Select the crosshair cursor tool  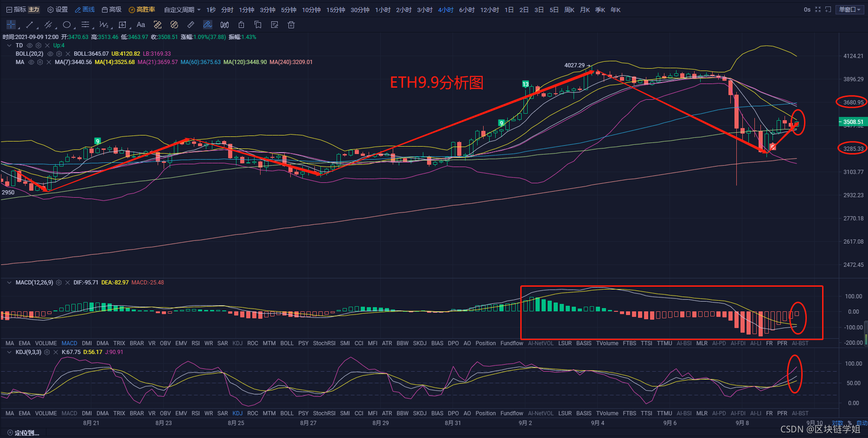(x=11, y=25)
